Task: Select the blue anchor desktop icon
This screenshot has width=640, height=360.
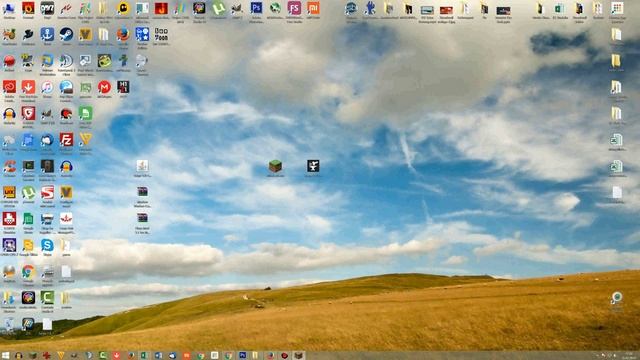Action: click(47, 34)
